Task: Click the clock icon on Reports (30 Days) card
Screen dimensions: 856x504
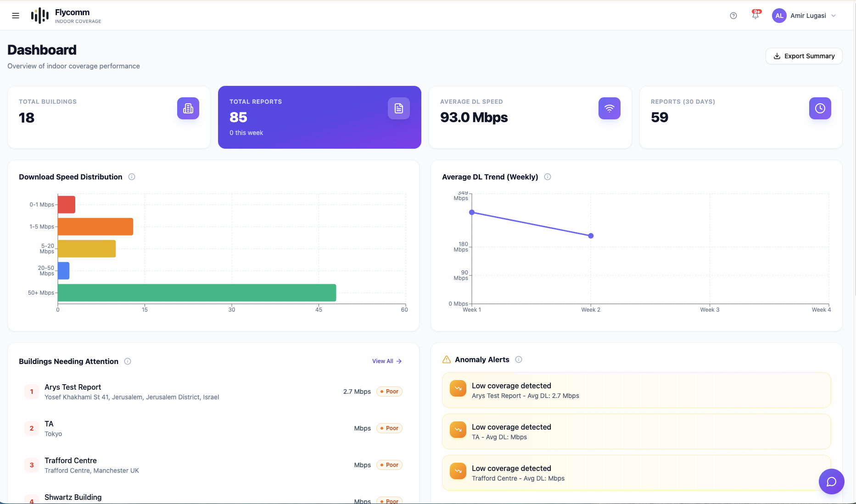Action: click(x=820, y=108)
